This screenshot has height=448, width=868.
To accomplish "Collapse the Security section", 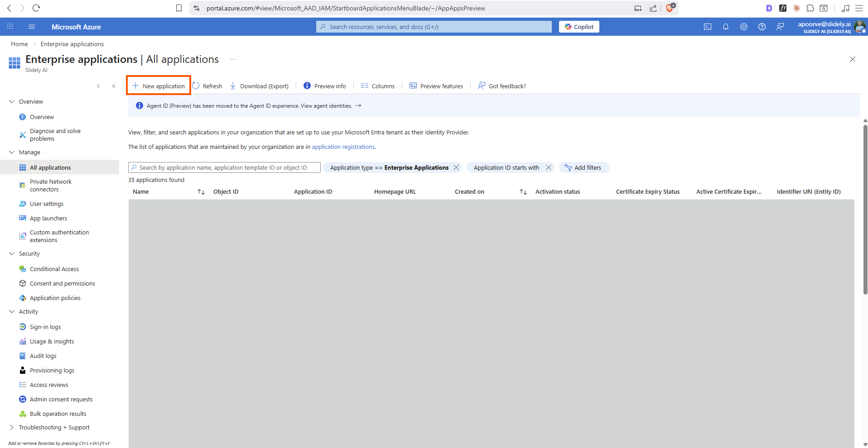I will [12, 253].
